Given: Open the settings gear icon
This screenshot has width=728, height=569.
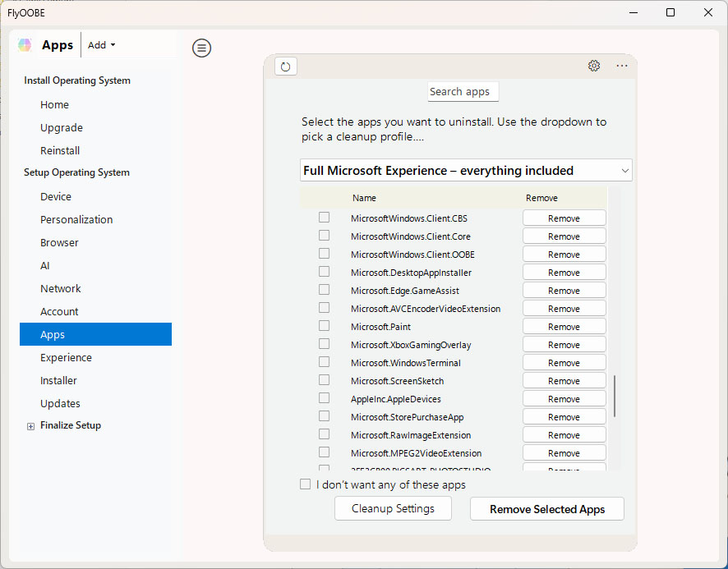Looking at the screenshot, I should pos(594,67).
